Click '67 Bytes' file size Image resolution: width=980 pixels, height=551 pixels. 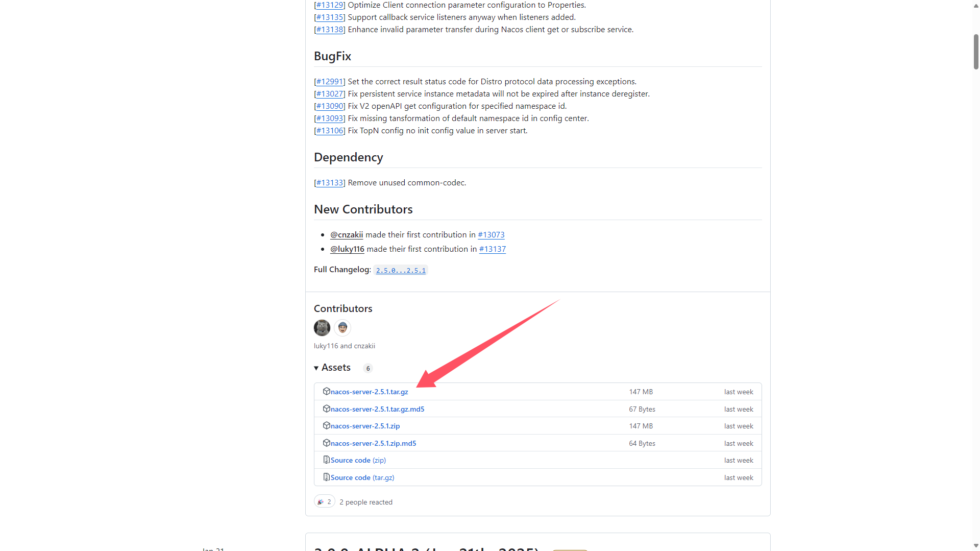(642, 409)
